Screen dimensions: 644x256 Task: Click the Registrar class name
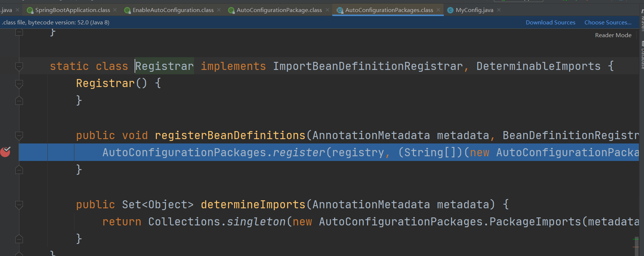[x=164, y=66]
